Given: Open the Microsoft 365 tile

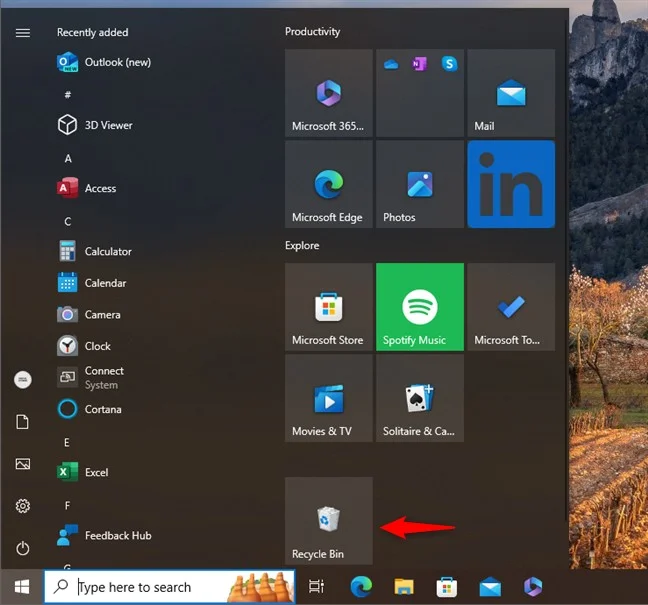Looking at the screenshot, I should pyautogui.click(x=329, y=93).
